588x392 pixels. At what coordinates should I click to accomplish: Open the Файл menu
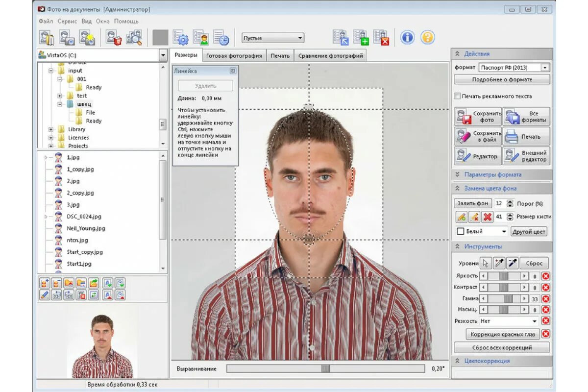(46, 21)
